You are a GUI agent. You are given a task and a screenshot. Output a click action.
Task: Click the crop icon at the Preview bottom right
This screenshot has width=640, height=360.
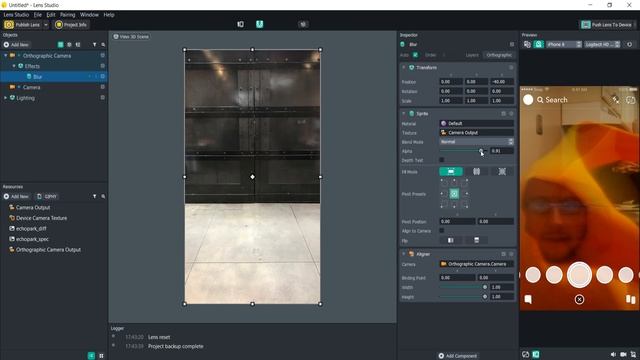coord(633,355)
